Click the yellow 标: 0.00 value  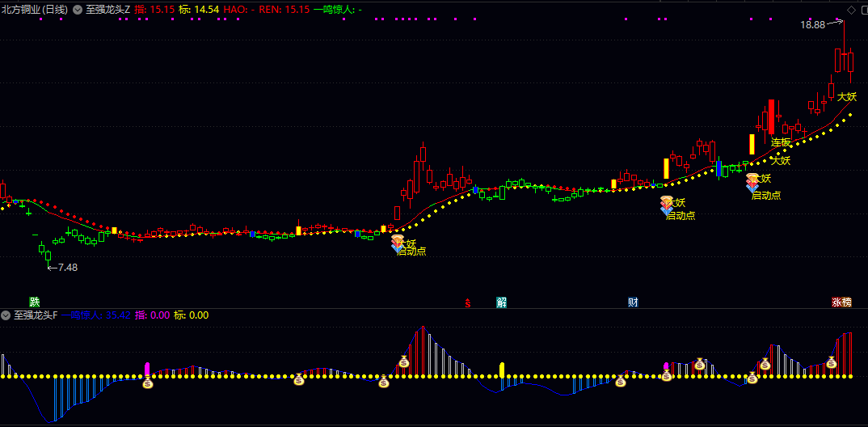[191, 315]
